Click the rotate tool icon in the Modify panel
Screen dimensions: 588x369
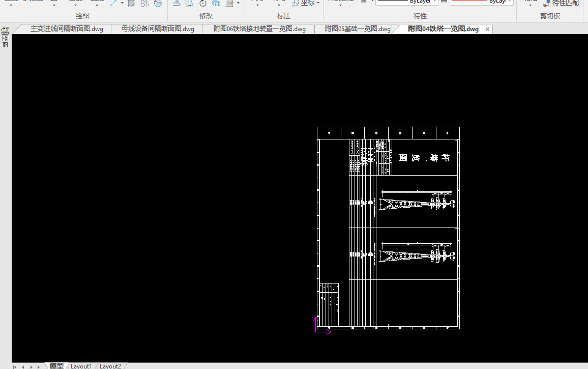click(203, 4)
